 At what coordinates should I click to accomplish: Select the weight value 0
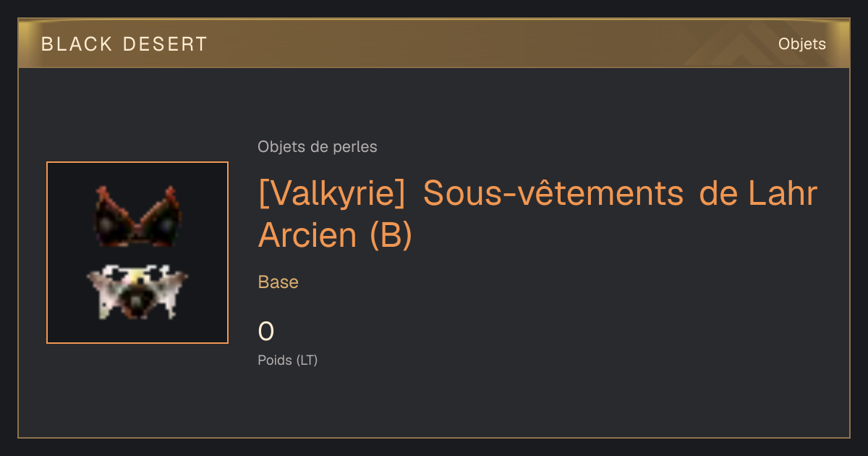pyautogui.click(x=266, y=332)
